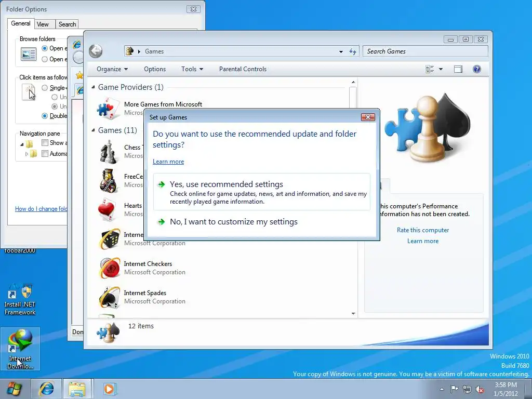Click Options in the Games toolbar

pos(155,69)
